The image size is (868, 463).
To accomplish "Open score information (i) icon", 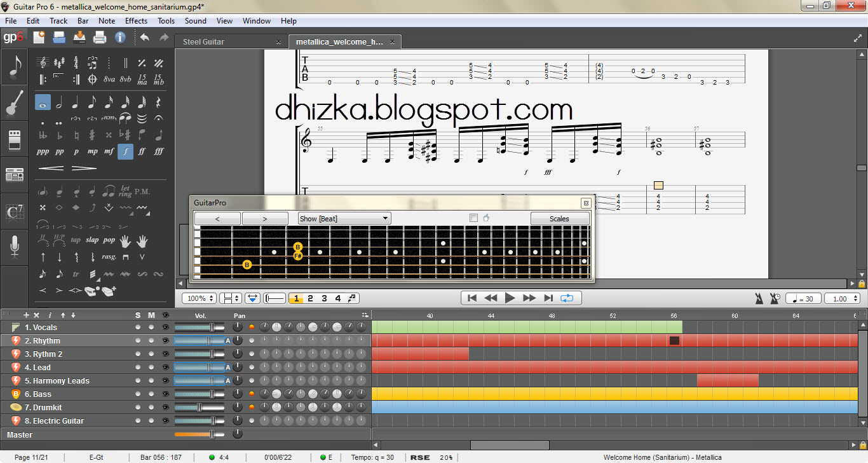I will click(x=120, y=38).
